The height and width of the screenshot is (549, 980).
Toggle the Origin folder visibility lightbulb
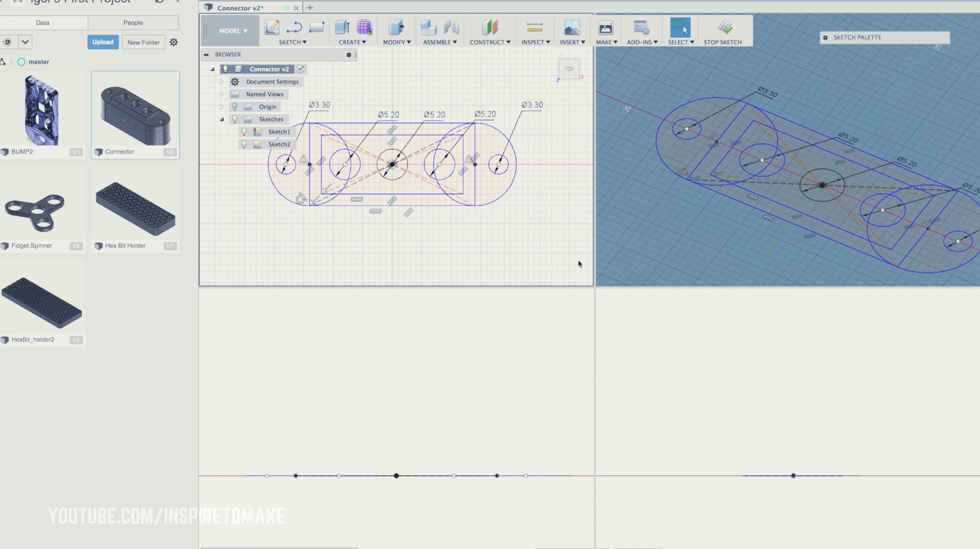tap(235, 106)
